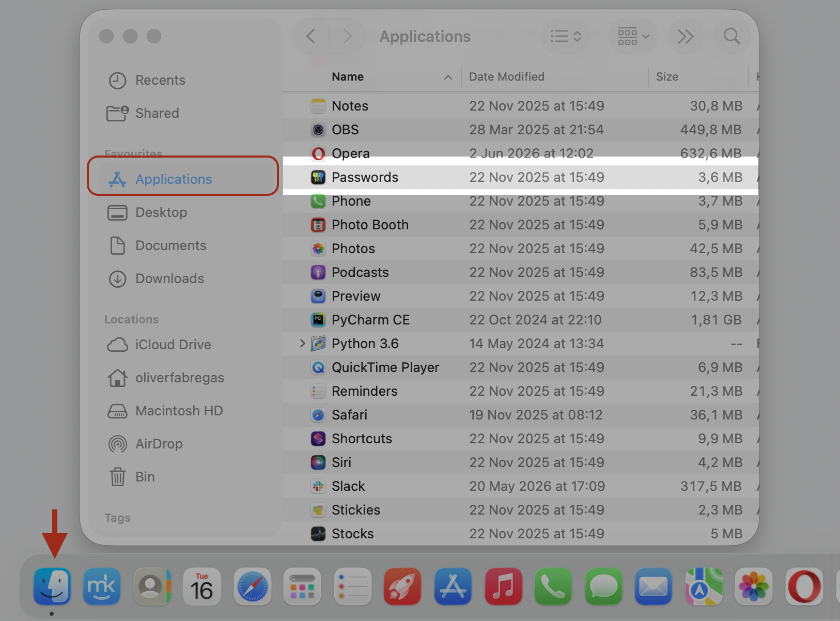
Task: Launch the MacKeeper app in the Dock
Action: click(x=102, y=586)
